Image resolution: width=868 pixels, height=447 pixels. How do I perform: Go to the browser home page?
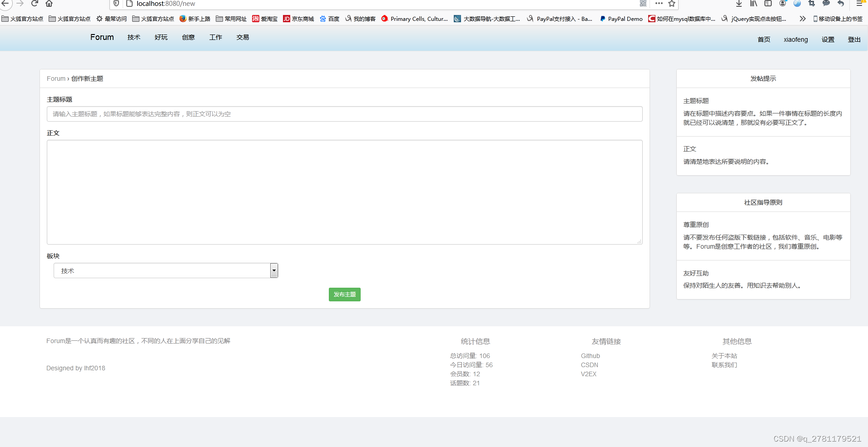[49, 4]
